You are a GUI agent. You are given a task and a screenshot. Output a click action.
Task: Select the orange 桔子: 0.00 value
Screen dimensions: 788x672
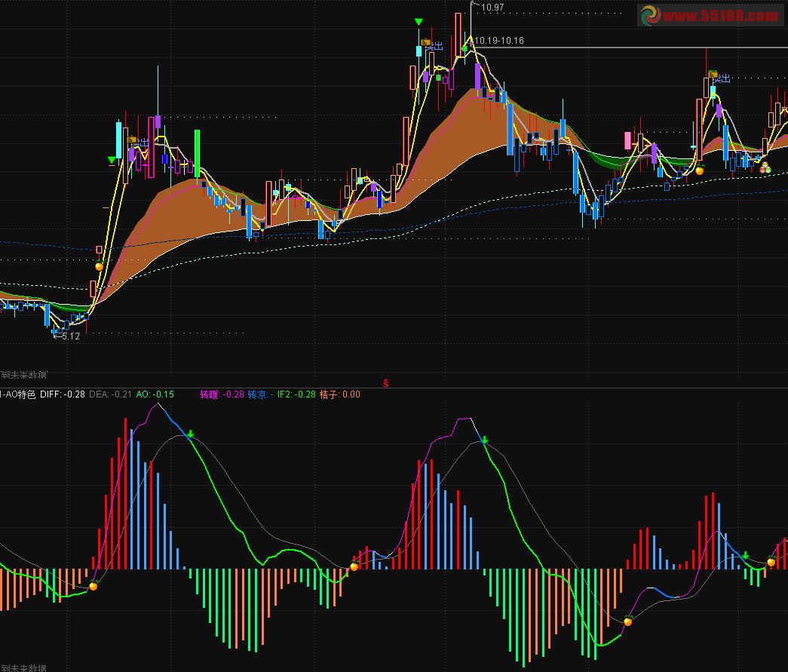[340, 394]
